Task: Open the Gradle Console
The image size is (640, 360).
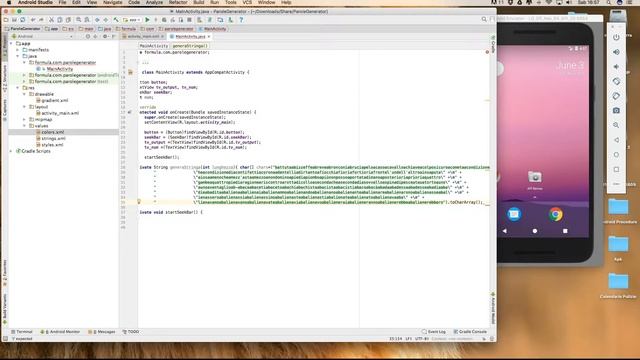Action: (x=470, y=332)
